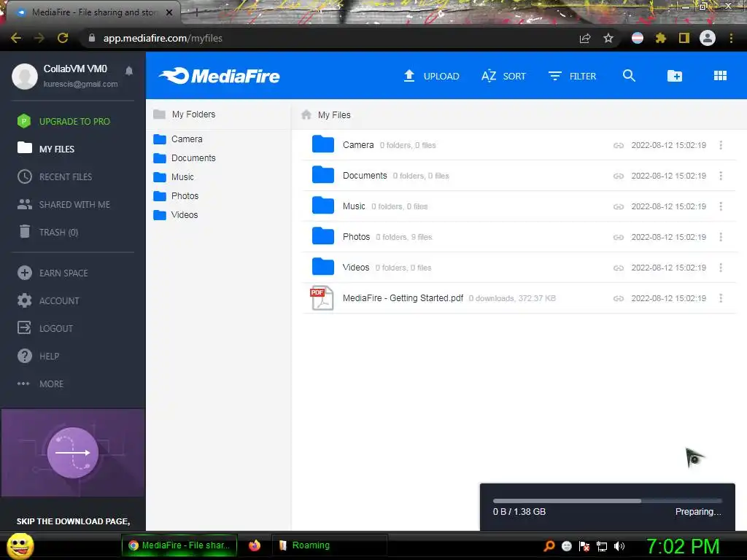Bookmark the page with star icon
Image resolution: width=747 pixels, height=560 pixels.
608,38
